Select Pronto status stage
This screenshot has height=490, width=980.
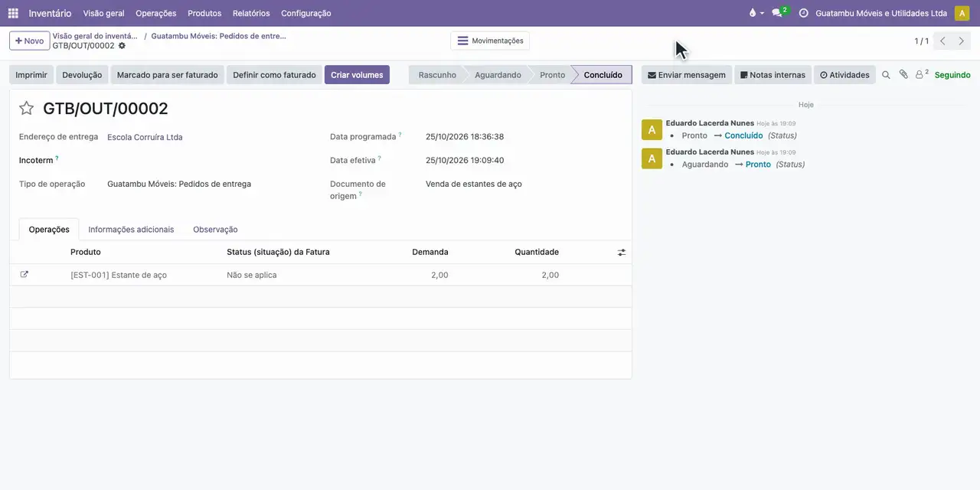tap(552, 75)
